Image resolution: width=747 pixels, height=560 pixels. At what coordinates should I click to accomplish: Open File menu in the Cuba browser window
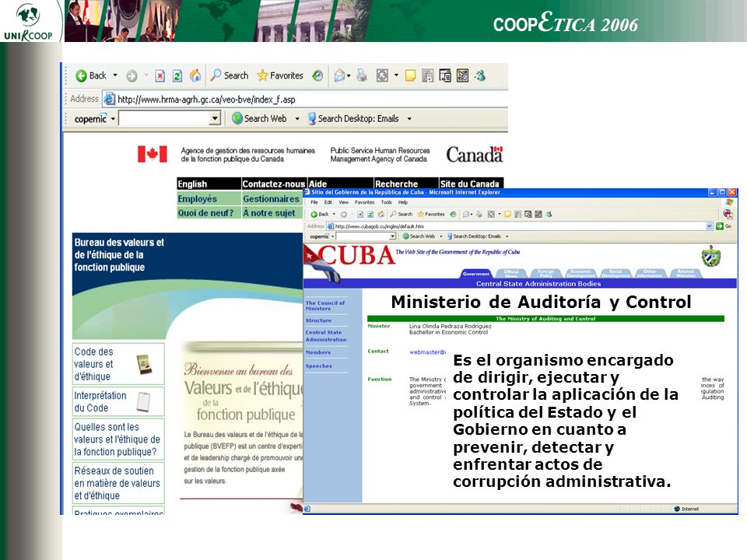(x=314, y=202)
